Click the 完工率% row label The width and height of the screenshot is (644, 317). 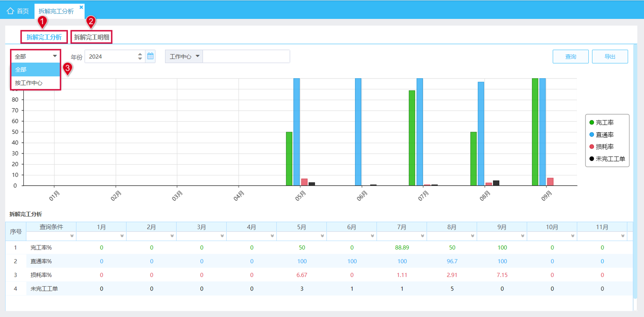(x=41, y=248)
